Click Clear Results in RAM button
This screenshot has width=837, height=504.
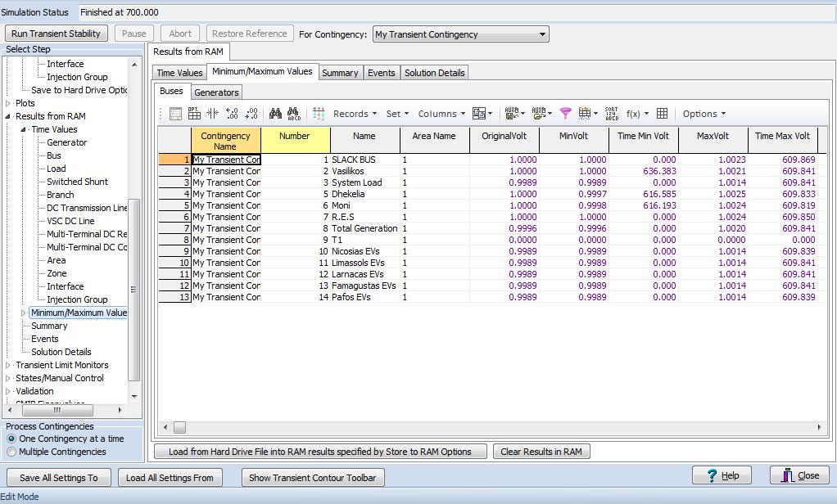541,452
